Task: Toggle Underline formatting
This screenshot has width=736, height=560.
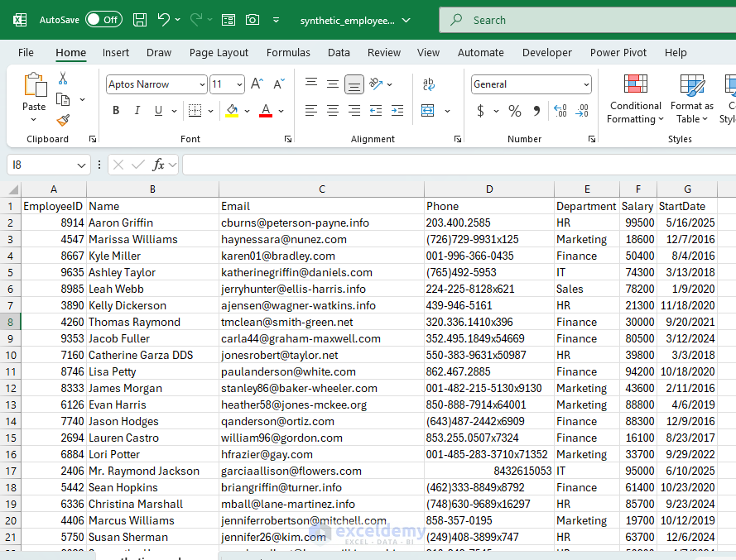Action: click(x=159, y=111)
